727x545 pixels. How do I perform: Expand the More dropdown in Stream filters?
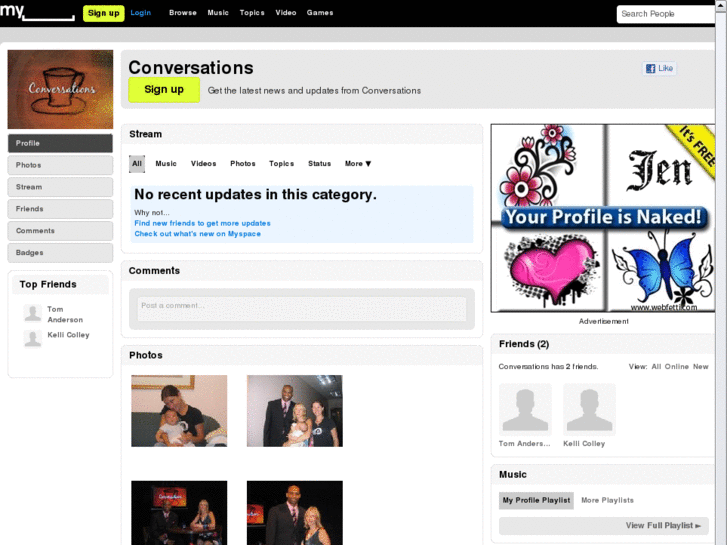[358, 164]
